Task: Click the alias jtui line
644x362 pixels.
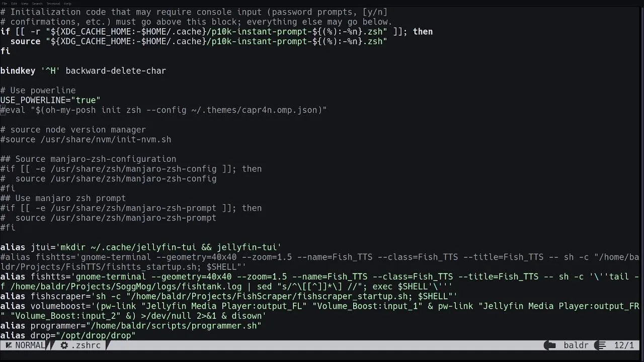Action: pos(141,247)
